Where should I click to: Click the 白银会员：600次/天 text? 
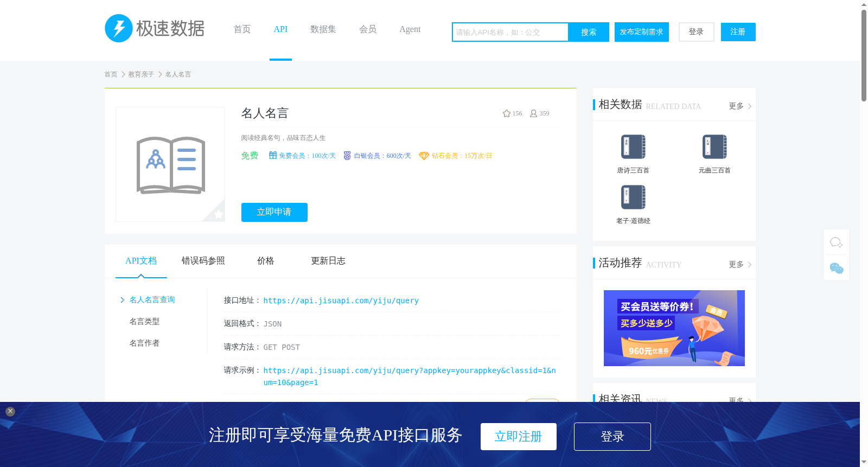click(x=382, y=156)
